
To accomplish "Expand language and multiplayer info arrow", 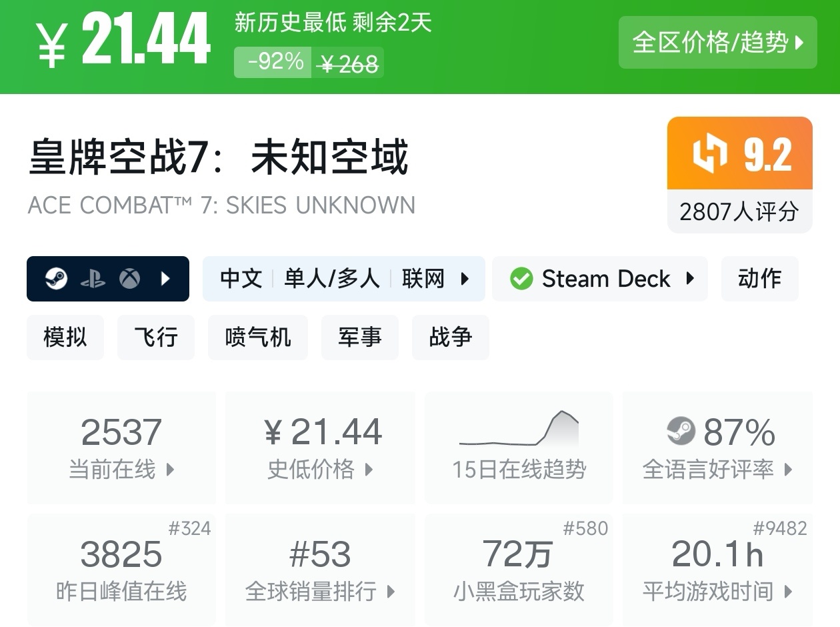I will tap(465, 279).
